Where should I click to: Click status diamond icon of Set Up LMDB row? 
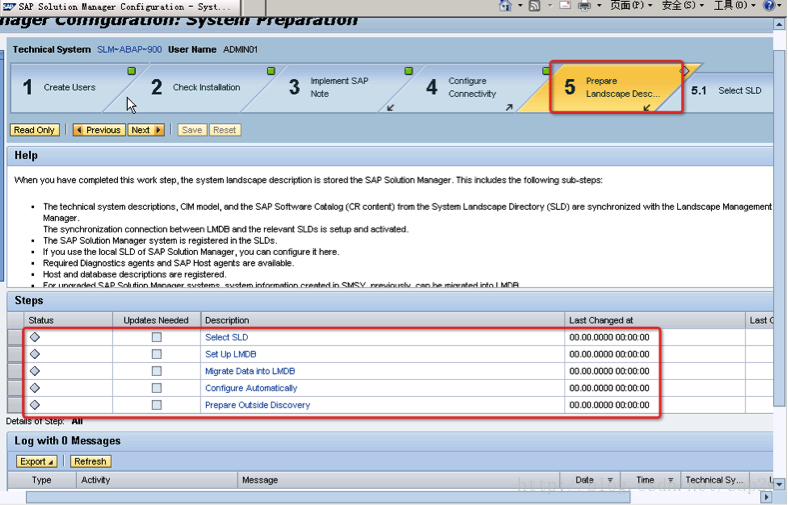point(35,354)
